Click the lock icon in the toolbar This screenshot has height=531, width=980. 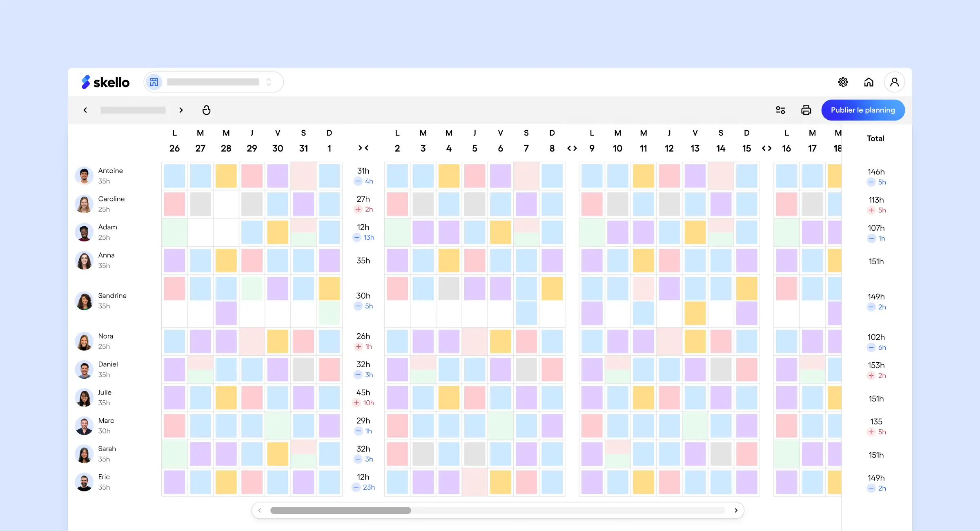pos(207,110)
